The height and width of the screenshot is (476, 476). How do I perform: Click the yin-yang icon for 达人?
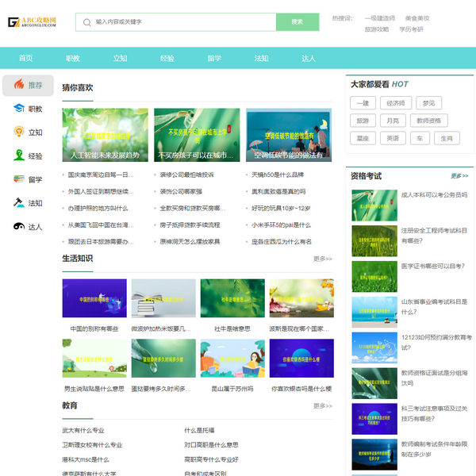click(x=19, y=227)
